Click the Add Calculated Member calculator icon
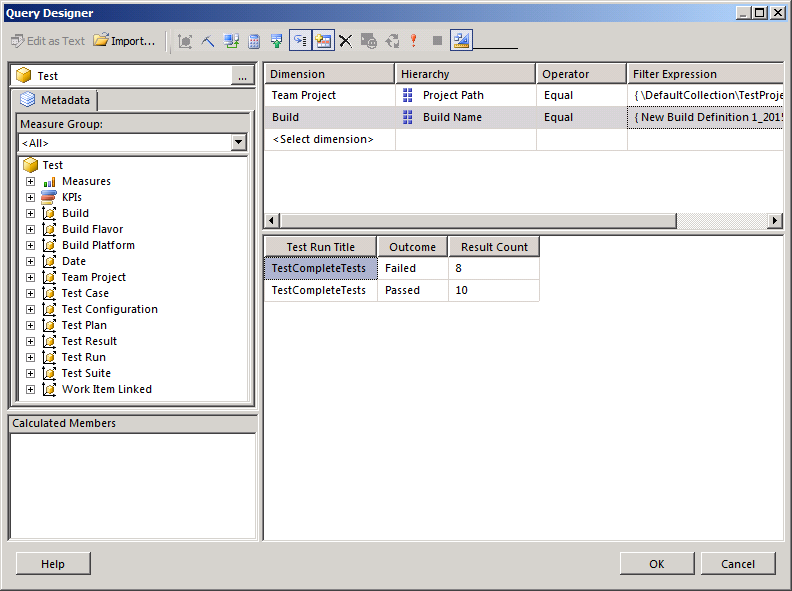Screen dimensions: 792x591 [254, 41]
